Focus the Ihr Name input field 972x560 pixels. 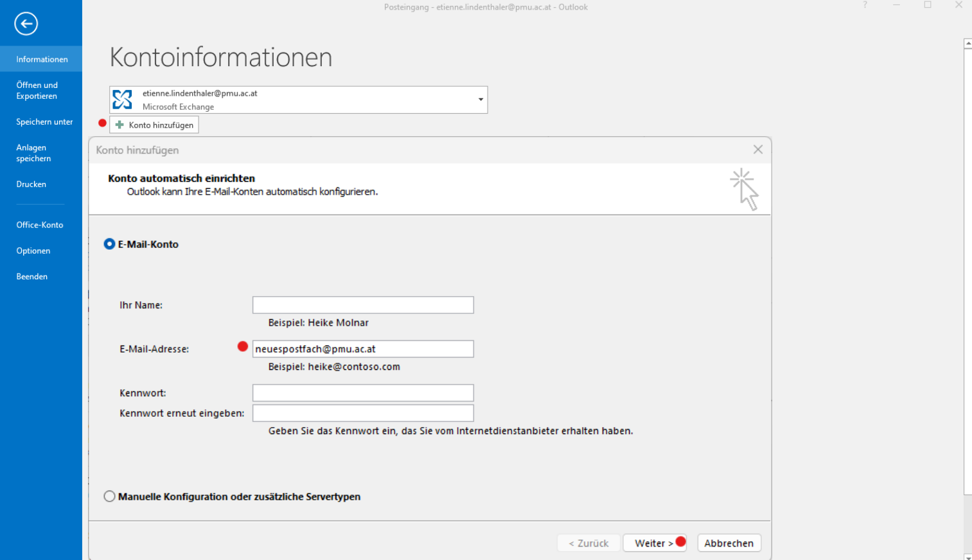coord(363,305)
